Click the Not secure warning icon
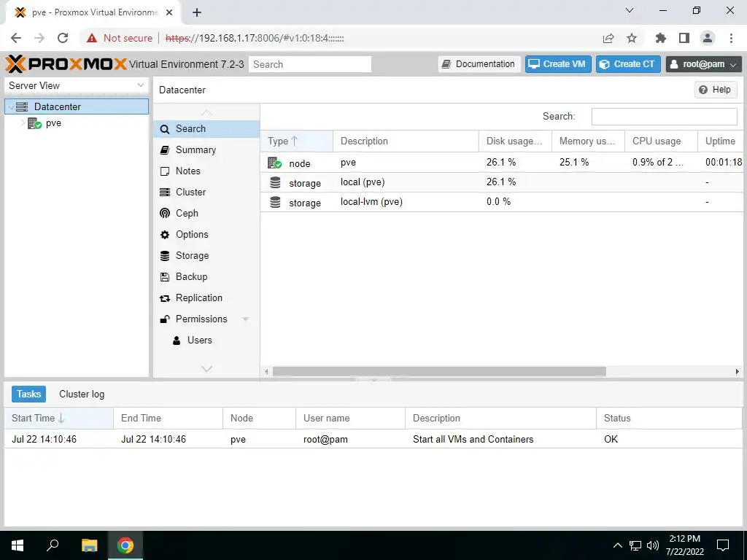747x560 pixels. (x=92, y=38)
